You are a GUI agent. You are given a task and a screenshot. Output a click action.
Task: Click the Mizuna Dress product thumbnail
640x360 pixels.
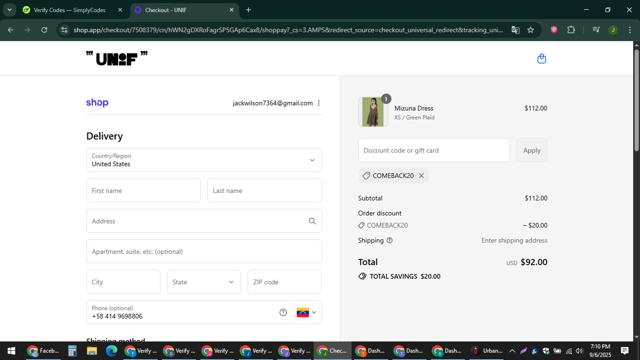click(x=373, y=112)
